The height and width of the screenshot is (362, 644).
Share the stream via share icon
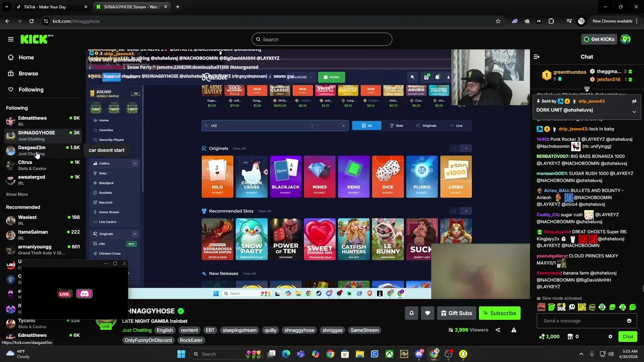[498, 330]
